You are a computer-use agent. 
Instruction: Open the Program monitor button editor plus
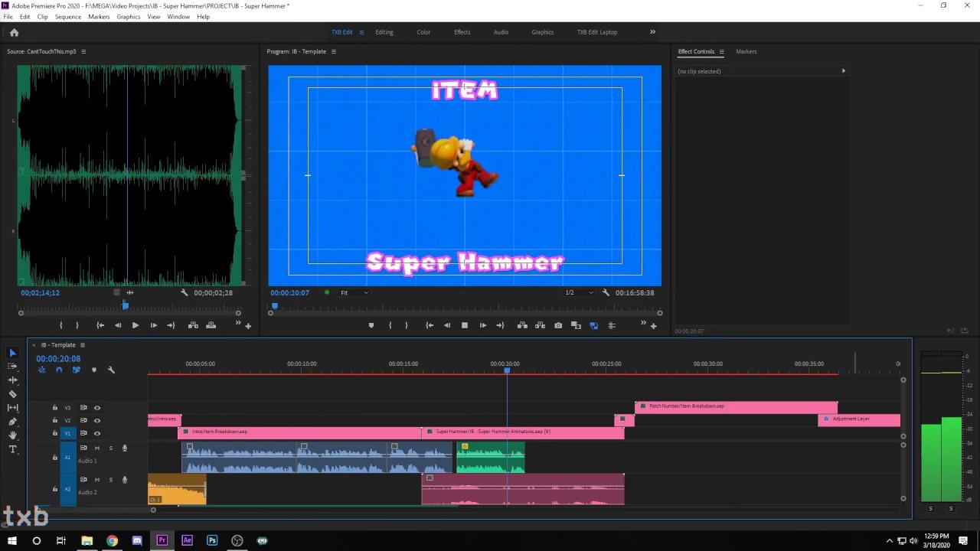pyautogui.click(x=653, y=326)
